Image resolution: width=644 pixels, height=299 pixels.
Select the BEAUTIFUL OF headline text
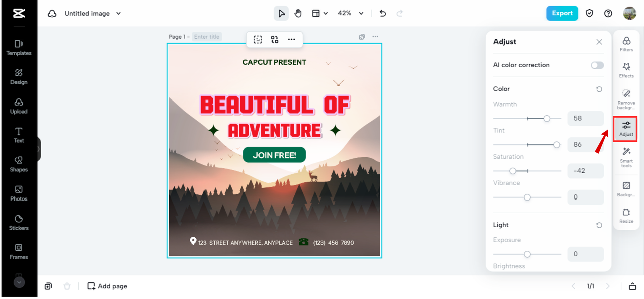(275, 105)
